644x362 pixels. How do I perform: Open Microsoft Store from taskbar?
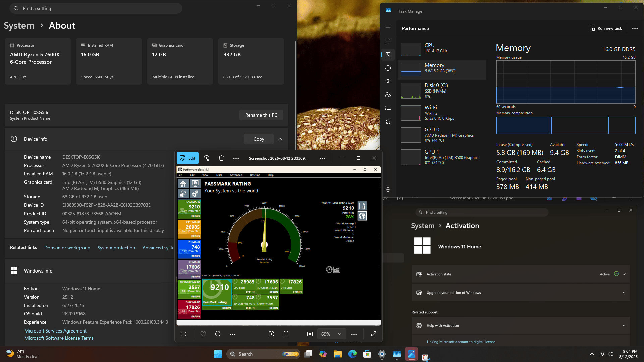click(x=367, y=354)
